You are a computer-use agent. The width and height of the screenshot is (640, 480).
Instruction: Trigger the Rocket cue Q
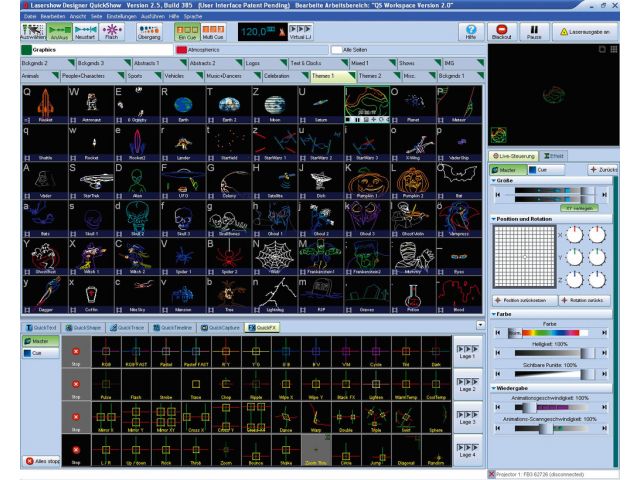click(x=45, y=104)
